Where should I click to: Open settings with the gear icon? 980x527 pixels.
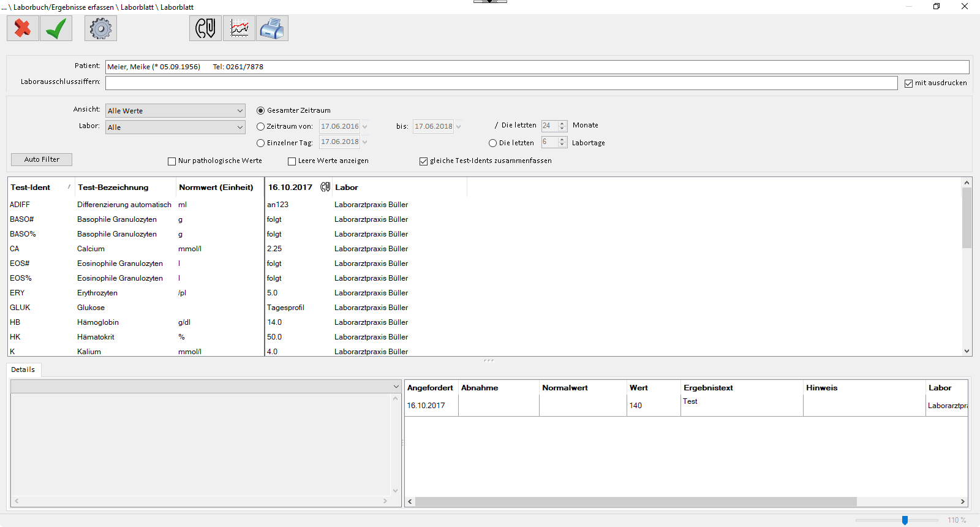pos(100,28)
